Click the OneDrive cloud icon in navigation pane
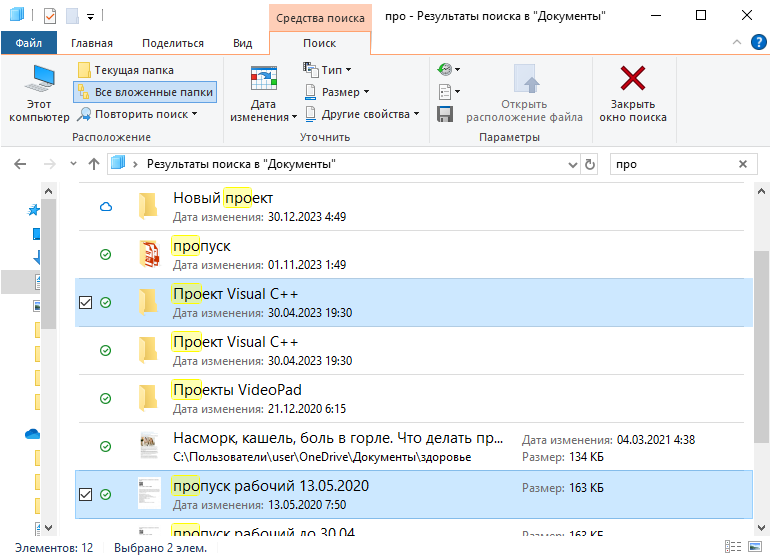This screenshot has height=560, width=771. (x=32, y=434)
